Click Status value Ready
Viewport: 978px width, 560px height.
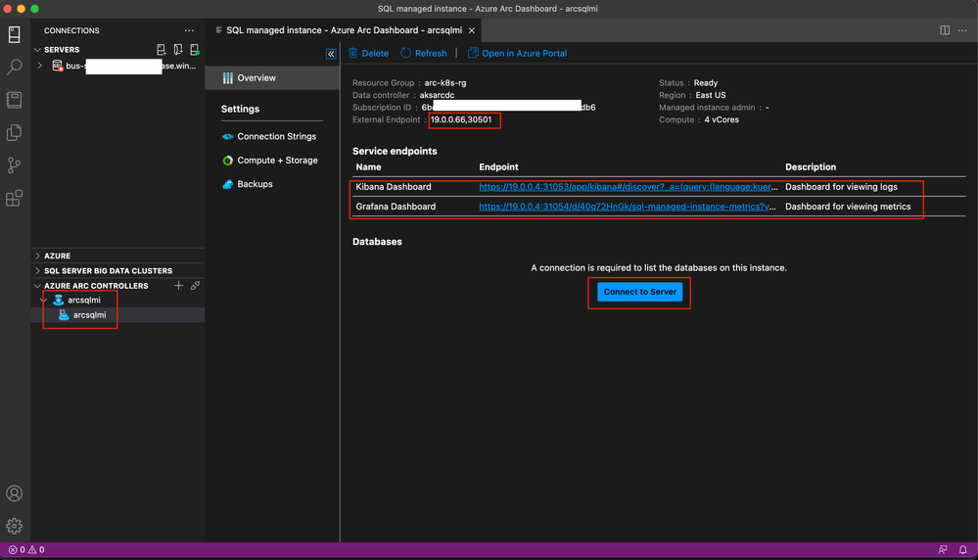click(x=706, y=83)
